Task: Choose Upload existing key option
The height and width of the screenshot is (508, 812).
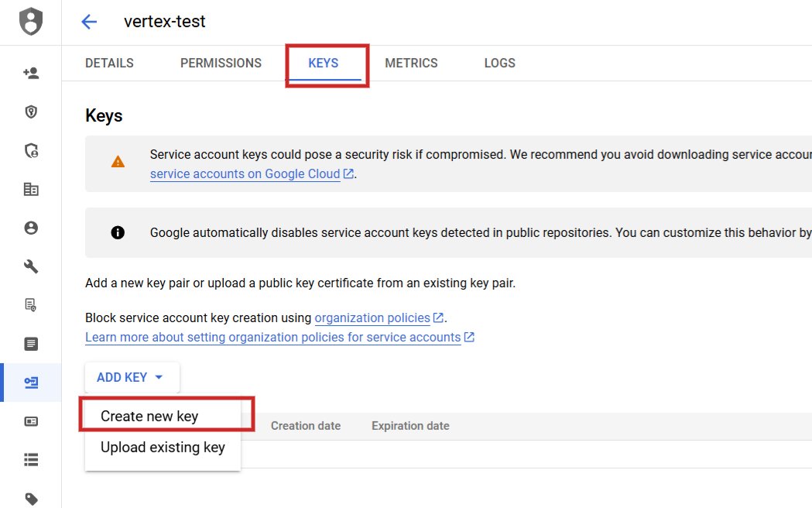Action: (163, 448)
